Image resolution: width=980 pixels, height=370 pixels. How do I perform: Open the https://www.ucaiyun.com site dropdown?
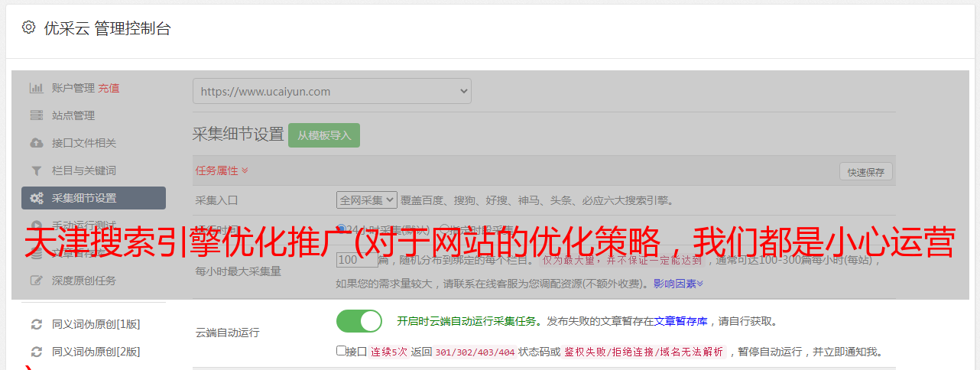click(332, 91)
